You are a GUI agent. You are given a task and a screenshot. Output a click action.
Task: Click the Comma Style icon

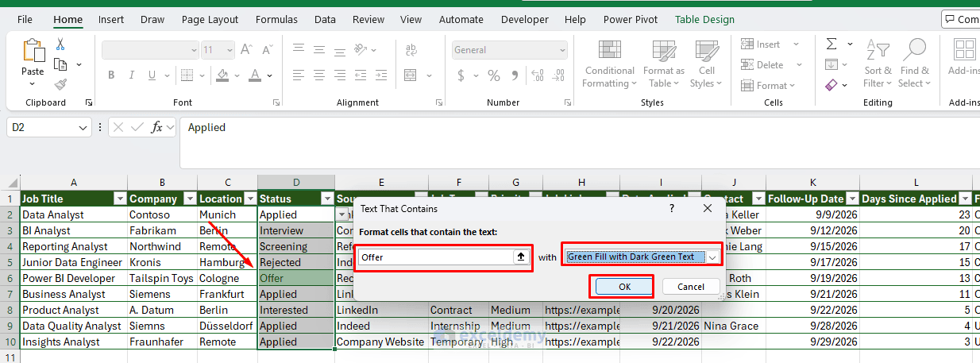(x=516, y=75)
